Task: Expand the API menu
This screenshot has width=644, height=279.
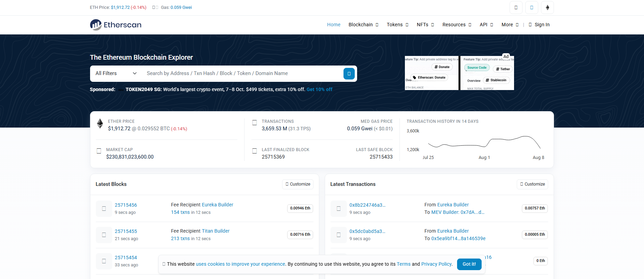Action: pos(486,25)
